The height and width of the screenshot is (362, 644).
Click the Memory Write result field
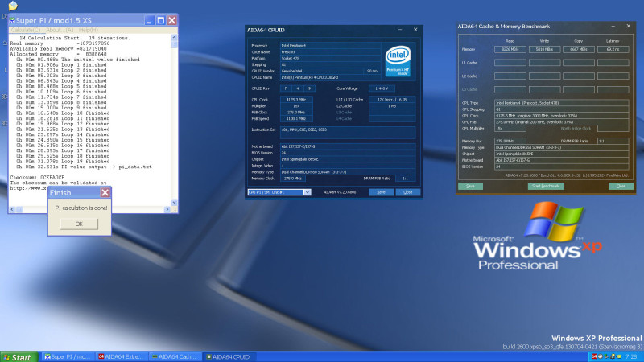point(545,49)
